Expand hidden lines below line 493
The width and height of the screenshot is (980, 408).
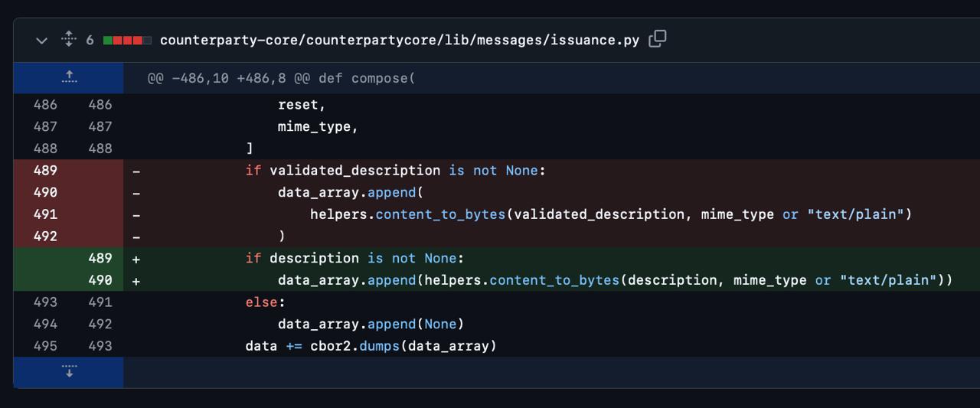[69, 372]
